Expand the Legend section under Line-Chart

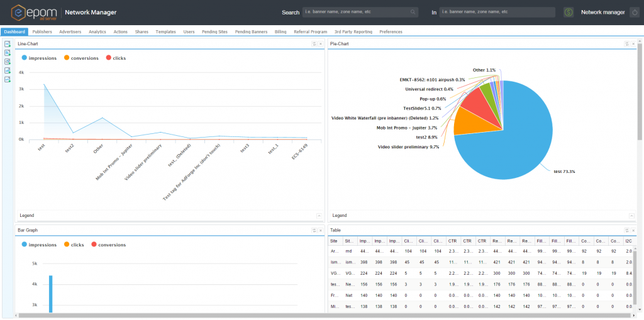pos(319,216)
